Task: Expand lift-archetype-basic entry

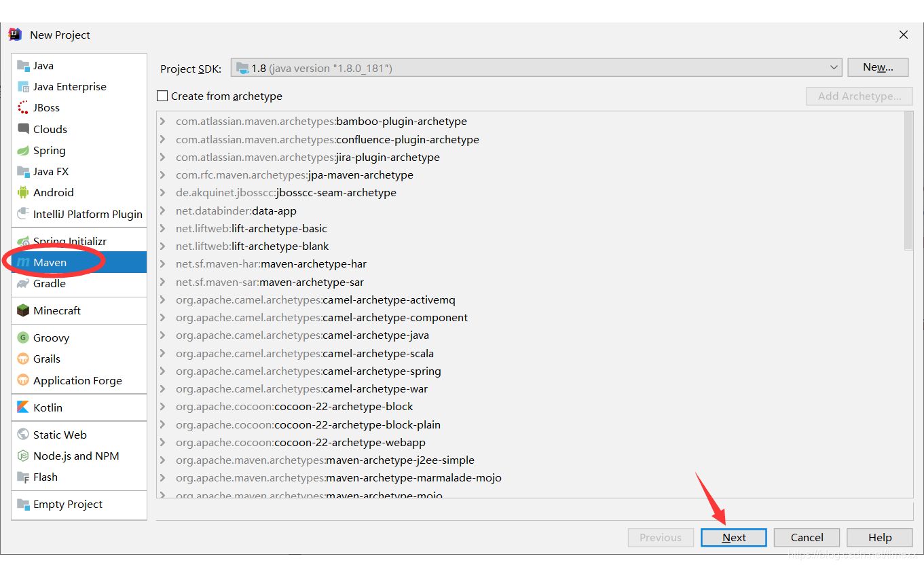Action: (x=163, y=228)
